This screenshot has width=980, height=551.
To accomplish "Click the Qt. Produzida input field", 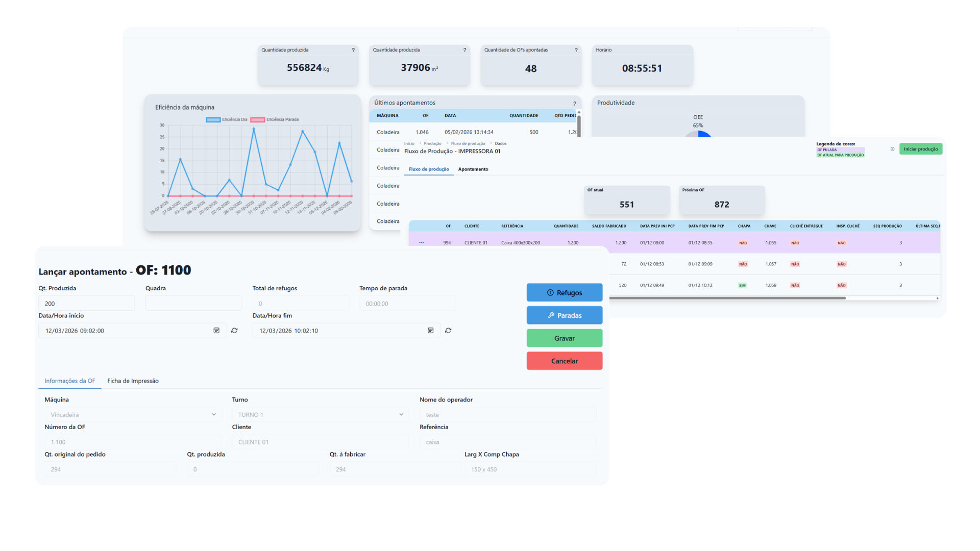I will [x=86, y=304].
